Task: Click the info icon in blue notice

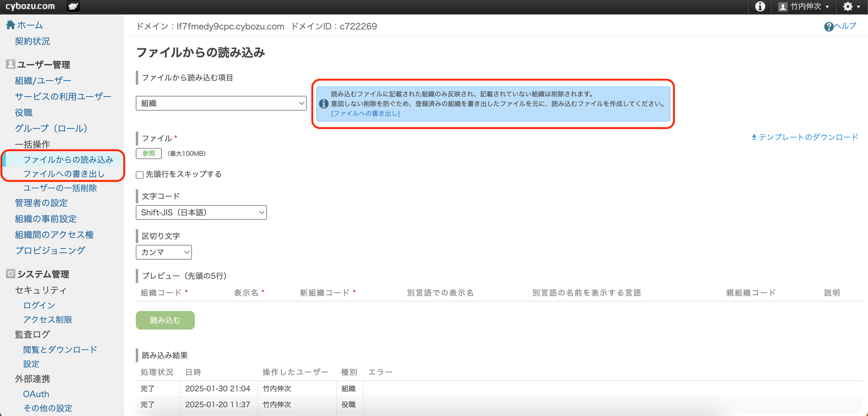Action: click(324, 104)
